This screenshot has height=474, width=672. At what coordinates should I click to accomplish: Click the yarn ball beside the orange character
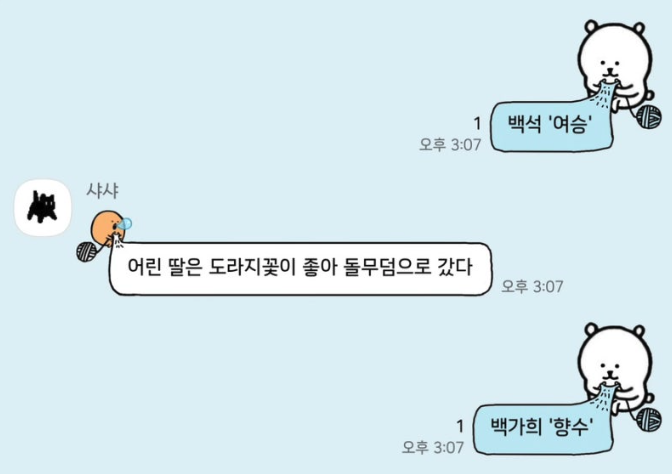point(87,252)
